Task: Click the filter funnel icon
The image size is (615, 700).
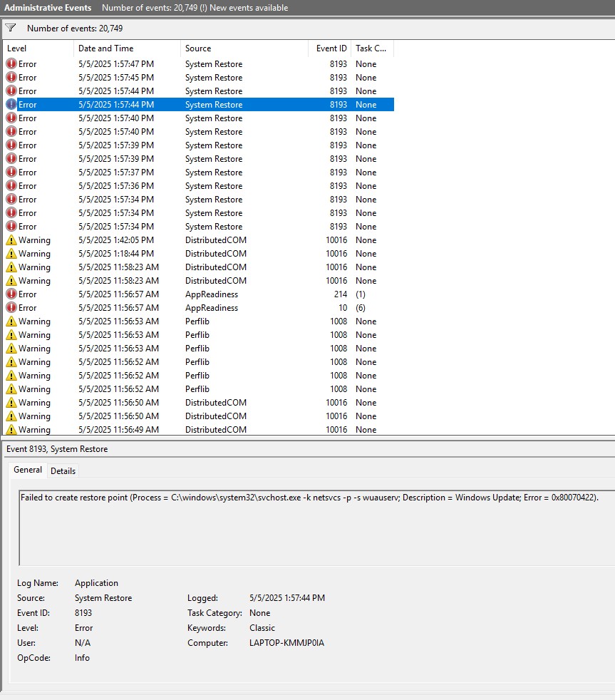Action: 11,28
